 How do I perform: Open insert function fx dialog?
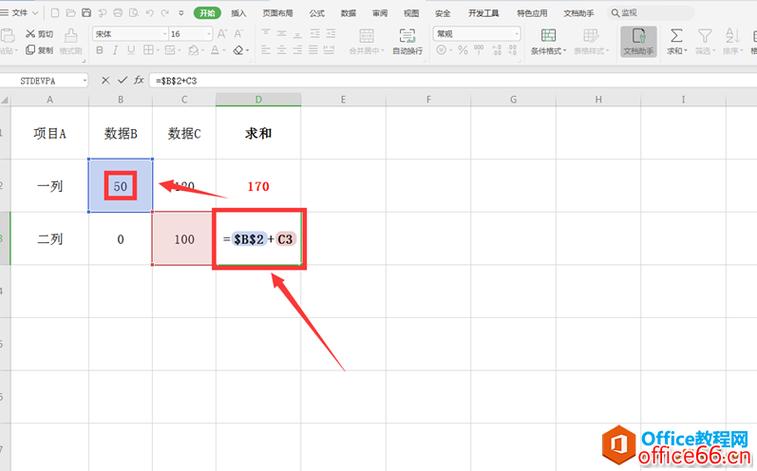click(x=139, y=80)
